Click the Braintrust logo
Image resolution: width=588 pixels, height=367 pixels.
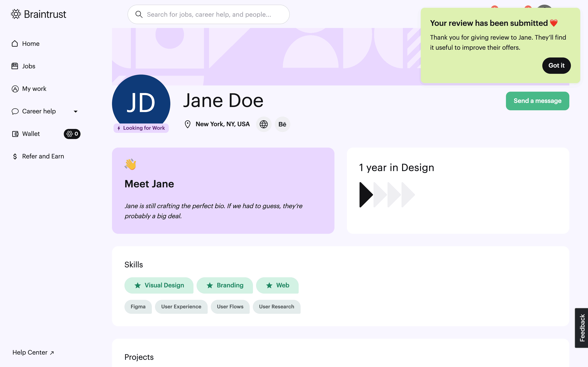[38, 14]
